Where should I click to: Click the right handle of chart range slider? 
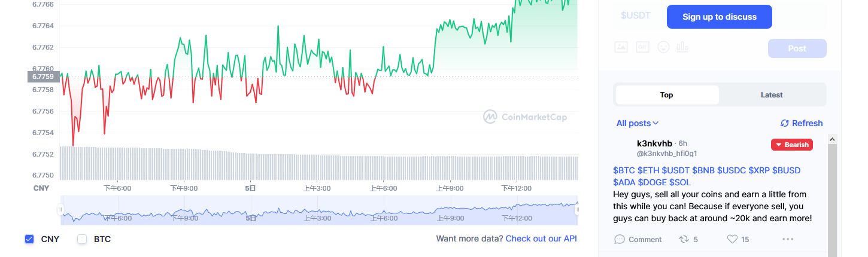(x=577, y=209)
